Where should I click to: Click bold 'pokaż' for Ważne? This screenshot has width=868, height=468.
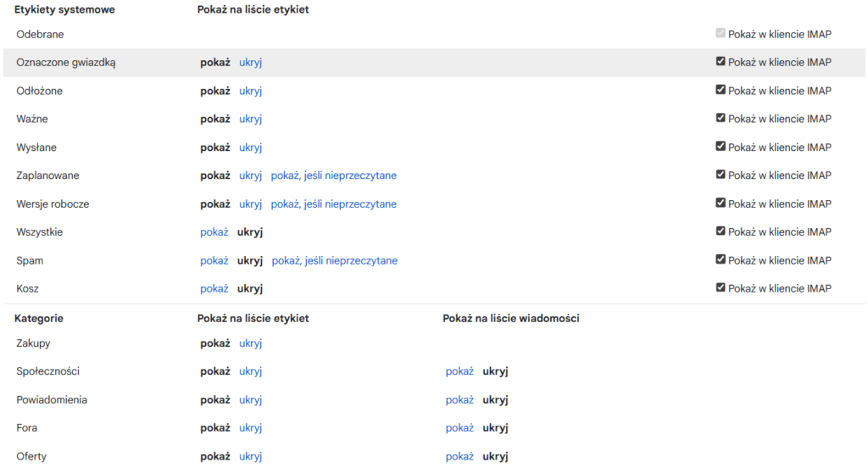click(214, 119)
